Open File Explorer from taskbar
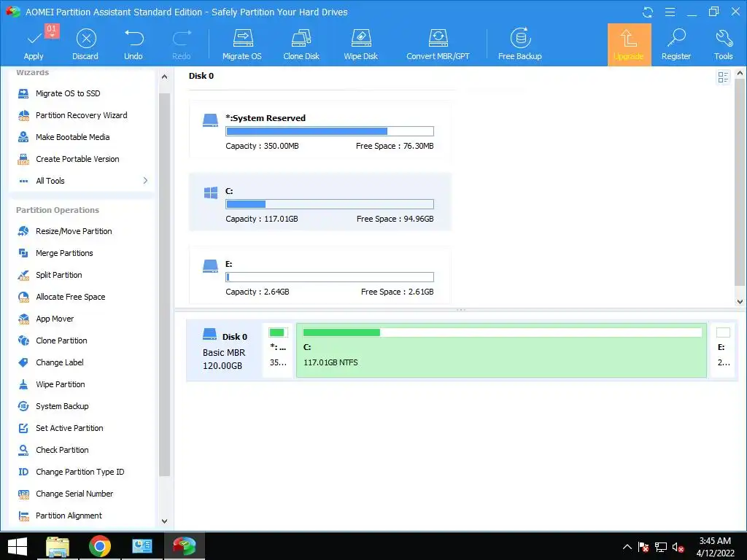Viewport: 747px width, 560px height. (x=58, y=546)
